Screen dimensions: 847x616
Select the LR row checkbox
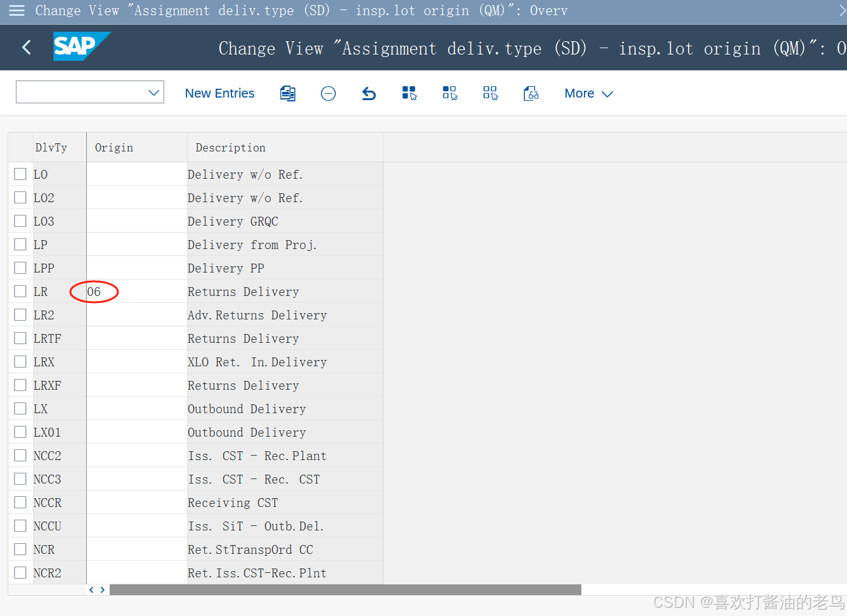(20, 291)
